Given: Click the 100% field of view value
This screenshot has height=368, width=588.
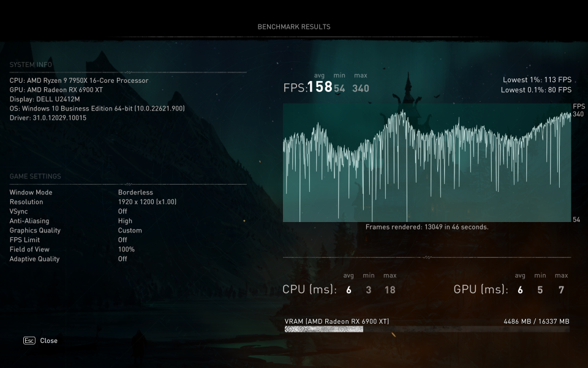Looking at the screenshot, I should pyautogui.click(x=126, y=250).
